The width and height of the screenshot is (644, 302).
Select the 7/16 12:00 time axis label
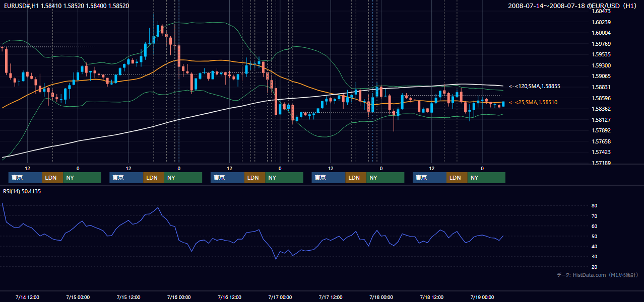coord(230,297)
